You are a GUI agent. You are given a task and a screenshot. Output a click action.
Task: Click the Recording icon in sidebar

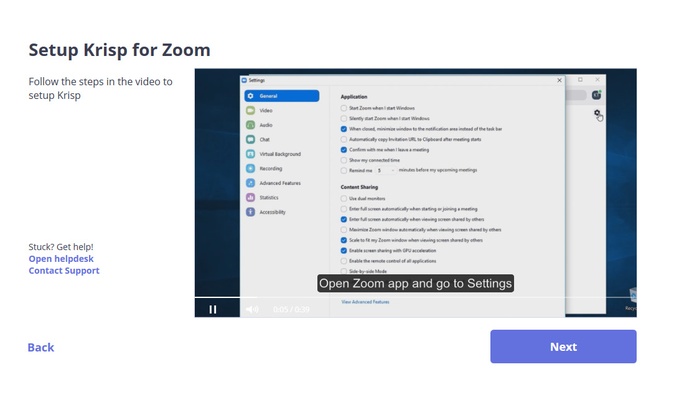click(x=251, y=168)
